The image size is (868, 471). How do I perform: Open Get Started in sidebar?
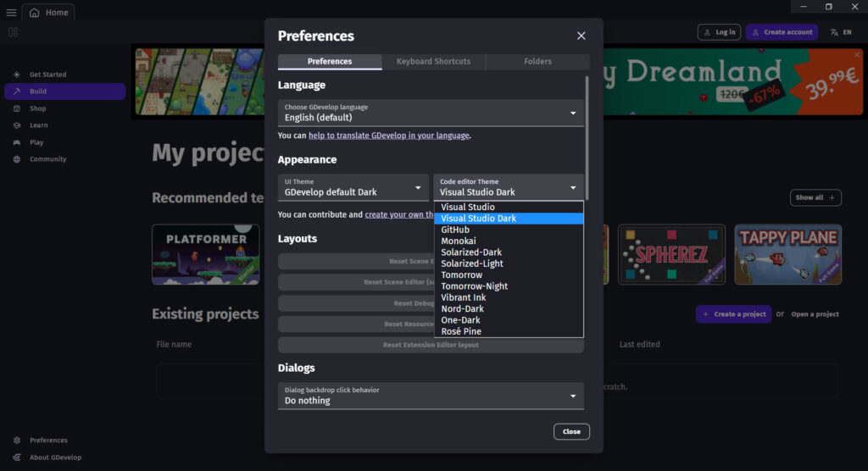(x=64, y=75)
